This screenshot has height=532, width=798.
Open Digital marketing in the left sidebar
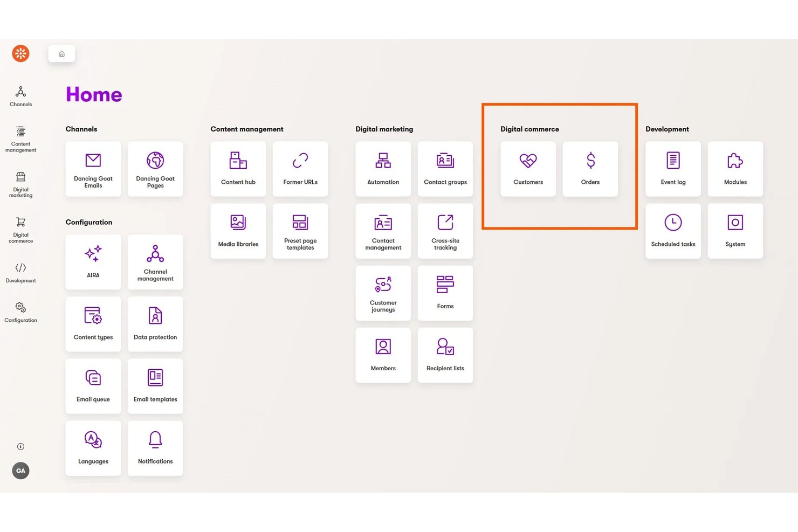[20, 185]
